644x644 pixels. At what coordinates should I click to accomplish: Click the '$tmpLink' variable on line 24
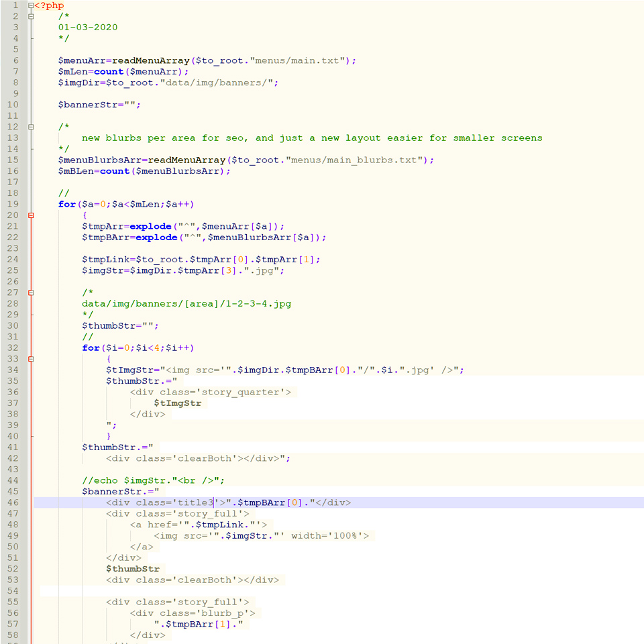(x=105, y=260)
